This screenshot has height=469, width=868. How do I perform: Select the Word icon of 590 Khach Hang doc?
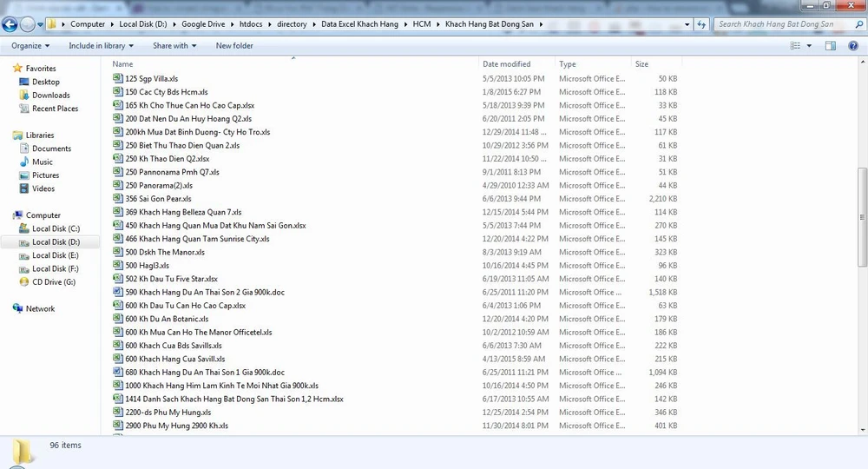click(x=118, y=293)
